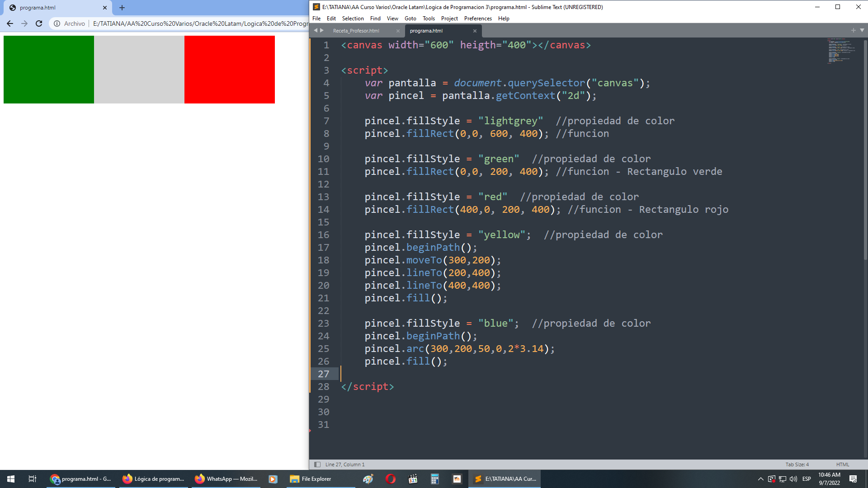Open the Calculator taskbar icon
Viewport: 868px width, 488px height.
click(435, 479)
